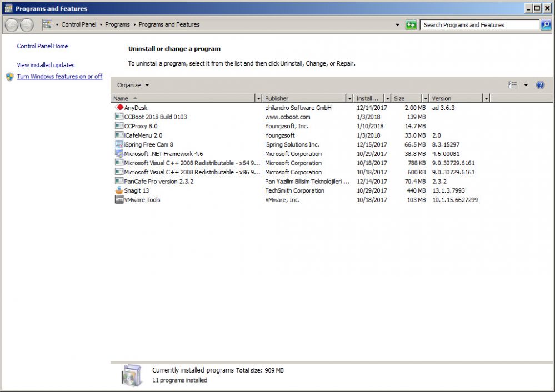Click install date 1/10/2018 cell
Image resolution: width=555 pixels, height=392 pixels.
tap(370, 126)
